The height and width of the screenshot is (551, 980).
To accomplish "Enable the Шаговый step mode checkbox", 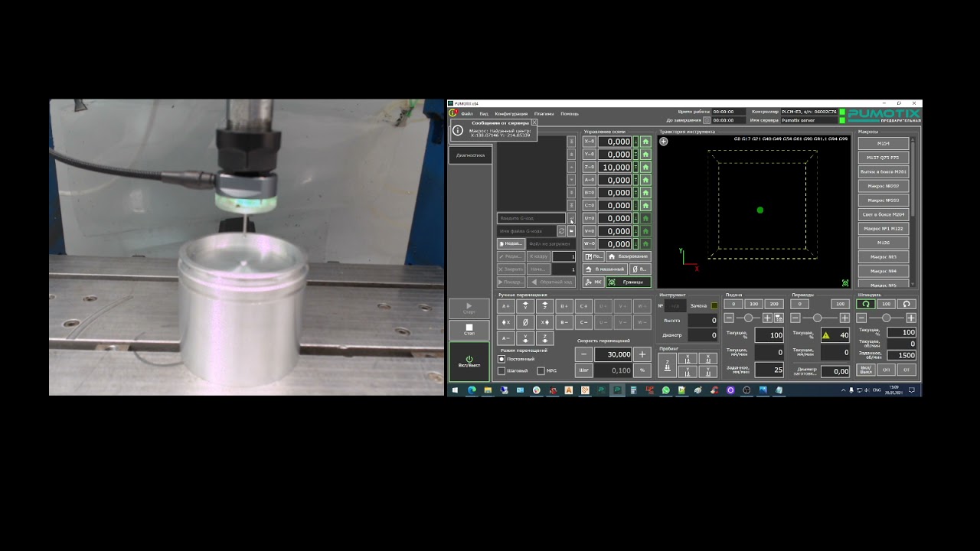I will 502,370.
